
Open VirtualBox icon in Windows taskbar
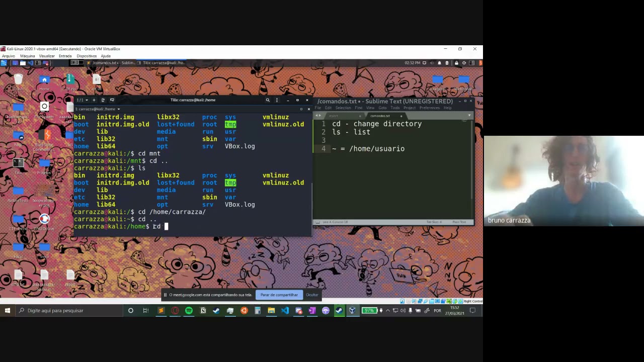(352, 310)
